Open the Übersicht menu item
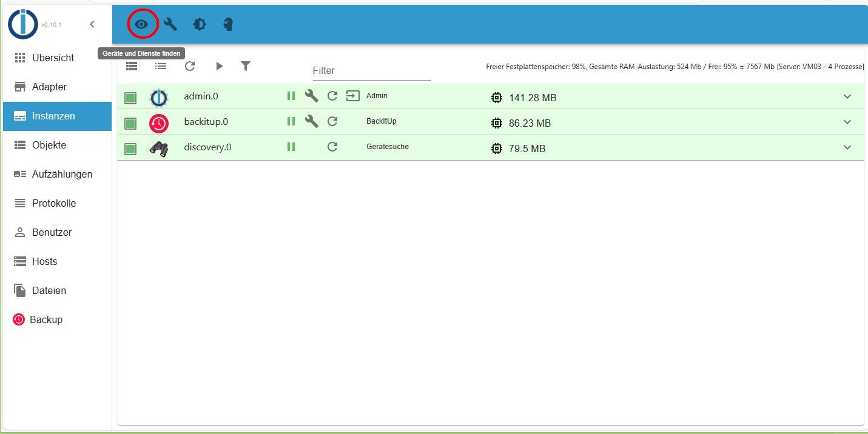 point(57,58)
